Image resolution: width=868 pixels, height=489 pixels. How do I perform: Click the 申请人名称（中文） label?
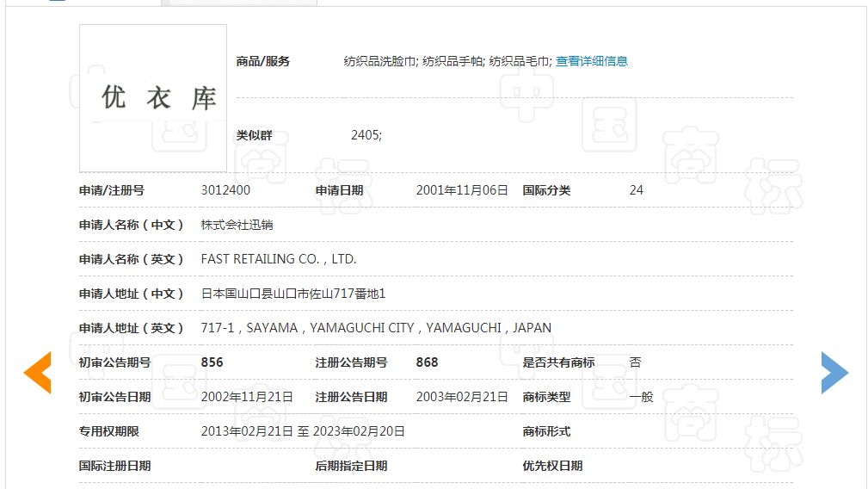[132, 225]
